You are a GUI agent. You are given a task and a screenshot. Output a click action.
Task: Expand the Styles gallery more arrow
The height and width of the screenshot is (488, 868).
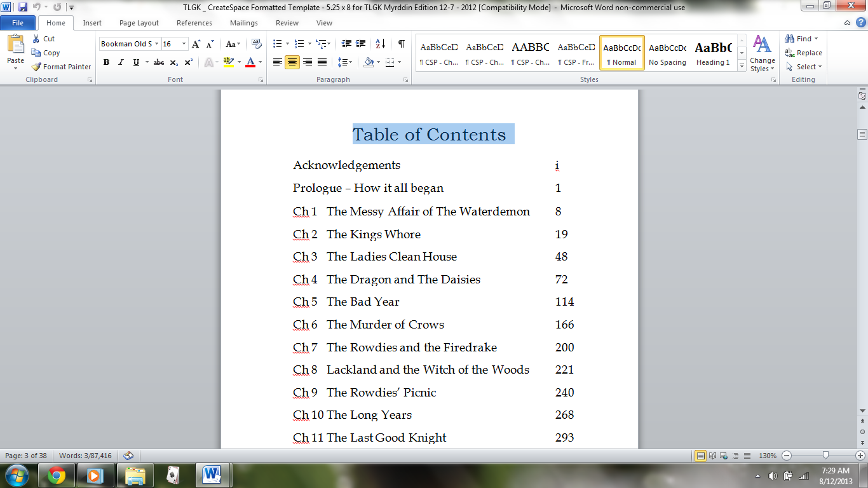pos(742,65)
